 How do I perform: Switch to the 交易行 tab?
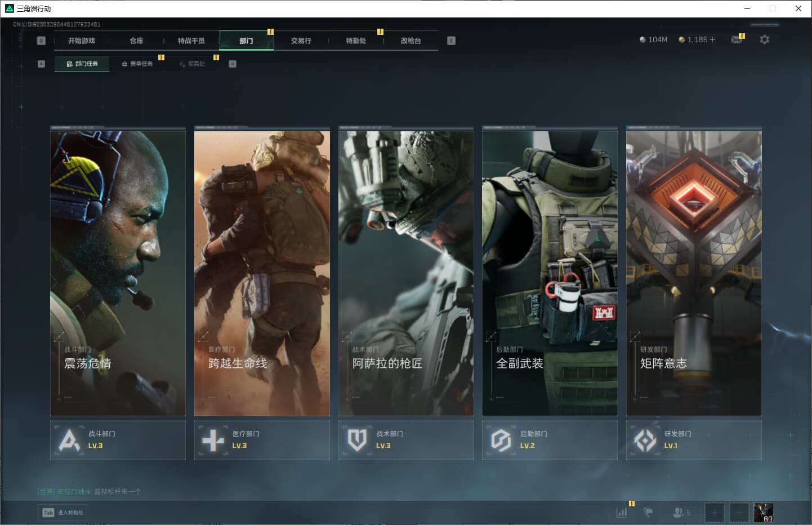[x=301, y=41]
